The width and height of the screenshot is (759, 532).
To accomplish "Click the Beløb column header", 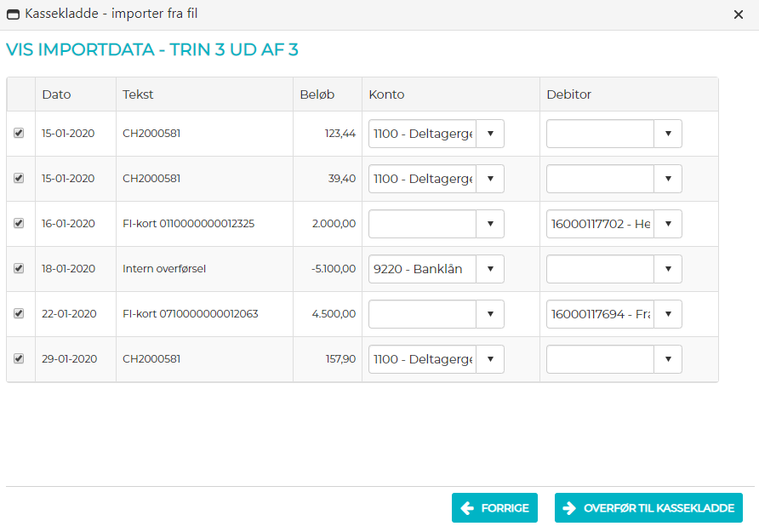I will 317,94.
